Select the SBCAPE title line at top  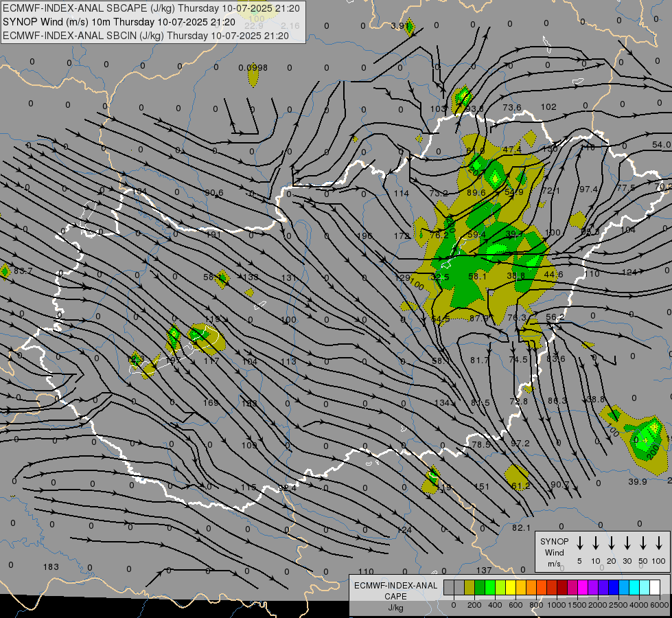pyautogui.click(x=152, y=8)
